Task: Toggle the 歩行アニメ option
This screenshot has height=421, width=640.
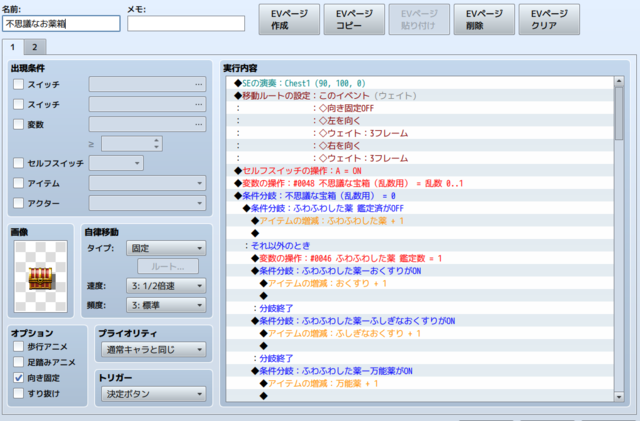Action: coord(18,347)
